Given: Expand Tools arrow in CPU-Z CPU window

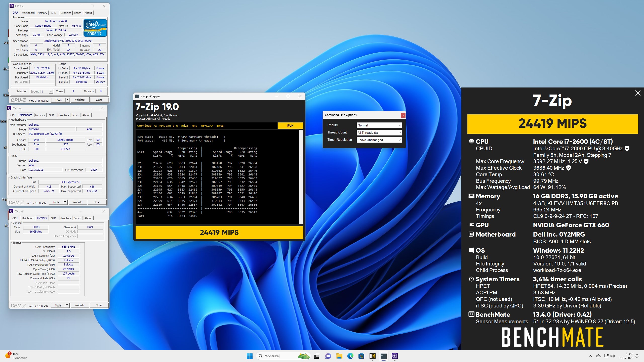Looking at the screenshot, I should pos(67,100).
